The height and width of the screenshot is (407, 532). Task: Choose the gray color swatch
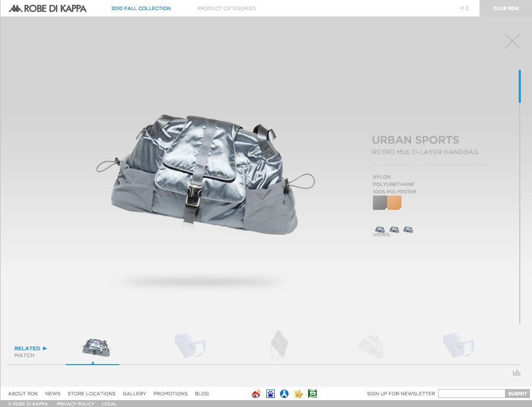click(379, 203)
